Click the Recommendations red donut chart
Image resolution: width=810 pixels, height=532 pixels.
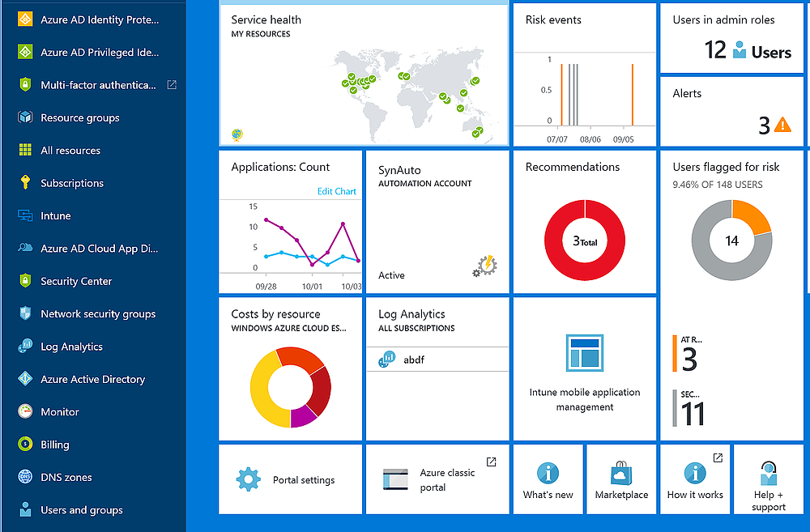584,240
